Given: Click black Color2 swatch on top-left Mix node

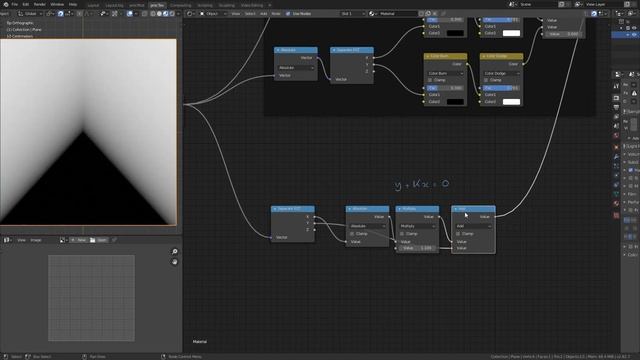Looking at the screenshot, I should coord(455,33).
